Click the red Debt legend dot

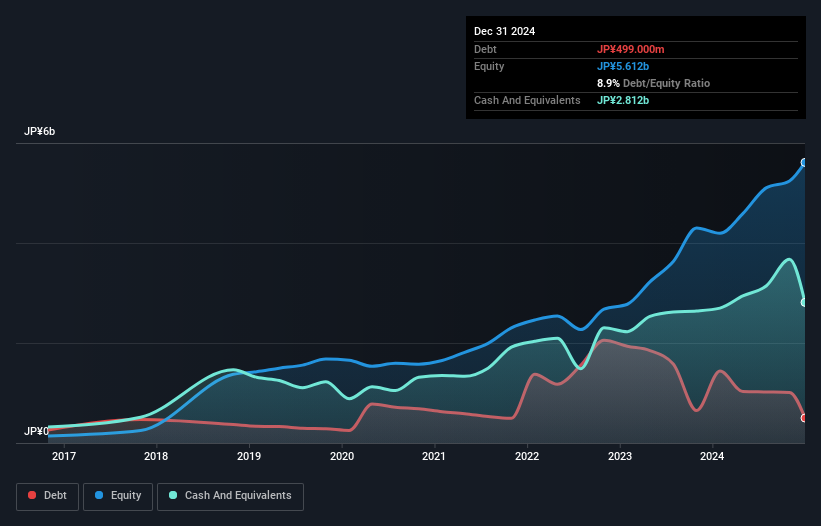point(32,495)
